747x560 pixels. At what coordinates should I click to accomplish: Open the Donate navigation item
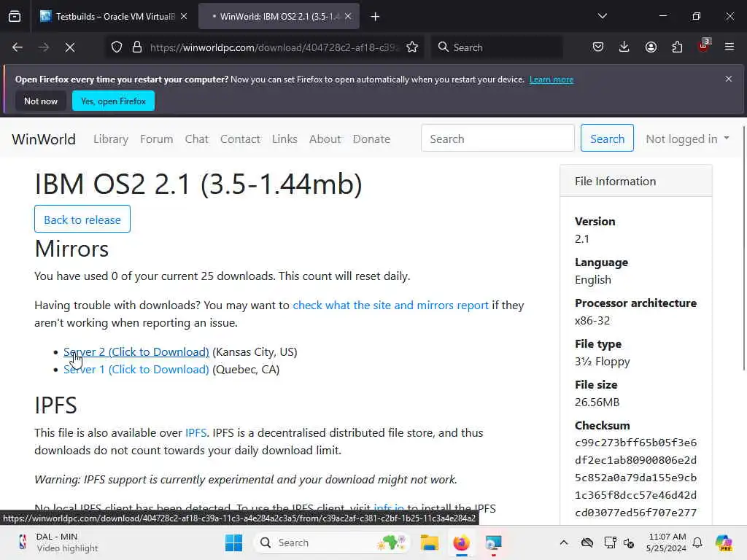pos(371,139)
